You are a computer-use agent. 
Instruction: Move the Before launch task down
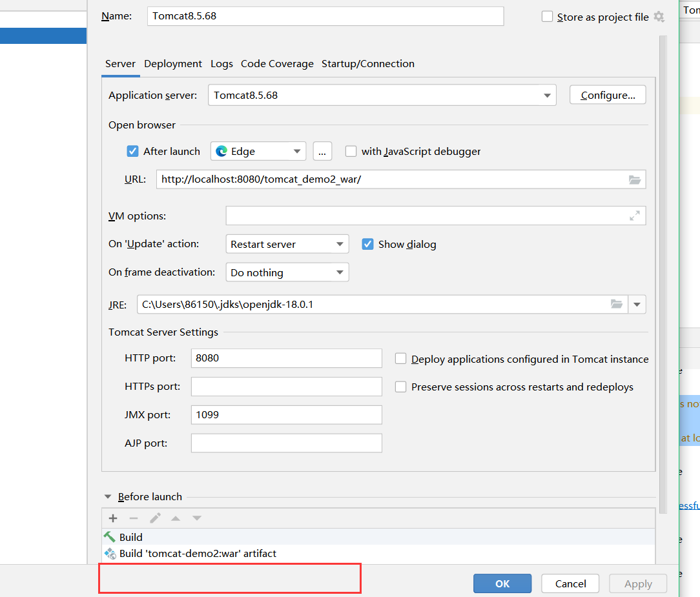[197, 518]
